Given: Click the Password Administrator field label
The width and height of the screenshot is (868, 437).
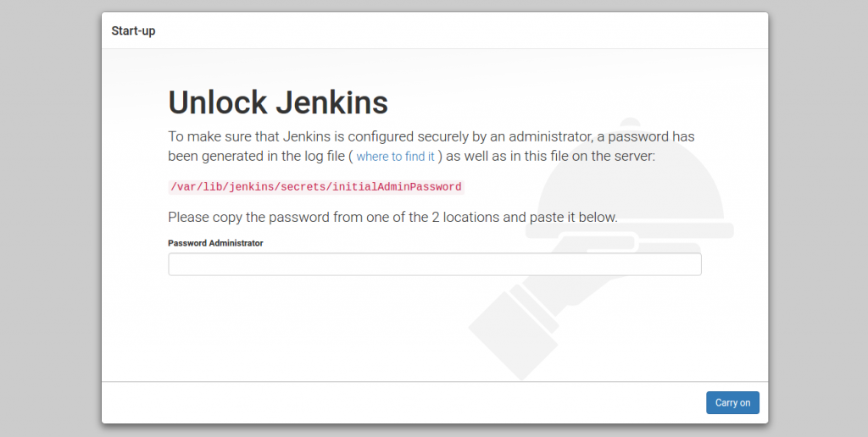Looking at the screenshot, I should pos(215,243).
